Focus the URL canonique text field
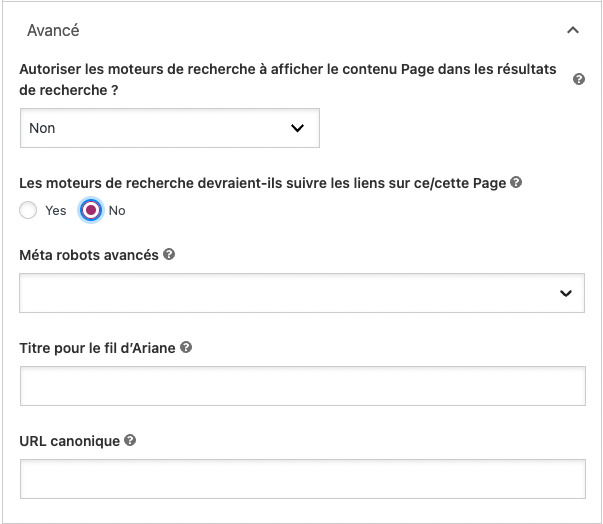The width and height of the screenshot is (603, 524). [302, 478]
